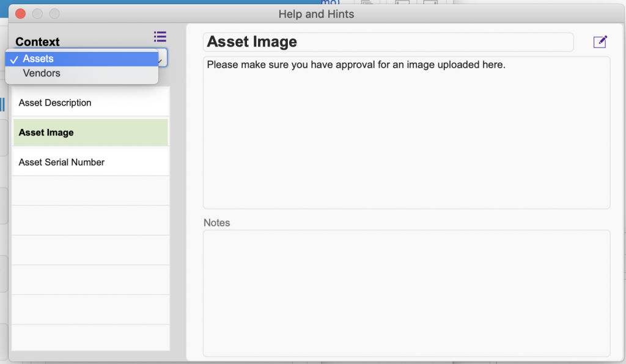Select the highlighted Asset Image row
Viewport: 626px width, 364px height.
coord(90,133)
